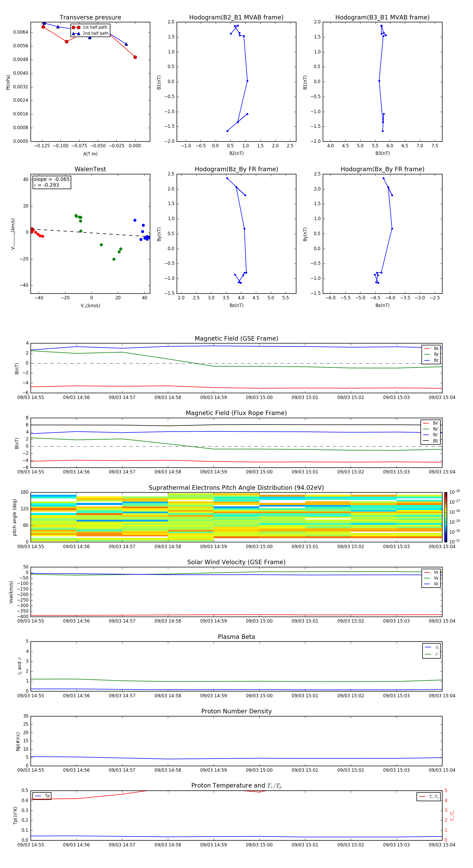This screenshot has width=473, height=868.
Task: Click the "Hodogram(Bz_By FR frame)" title
Action: (236, 169)
